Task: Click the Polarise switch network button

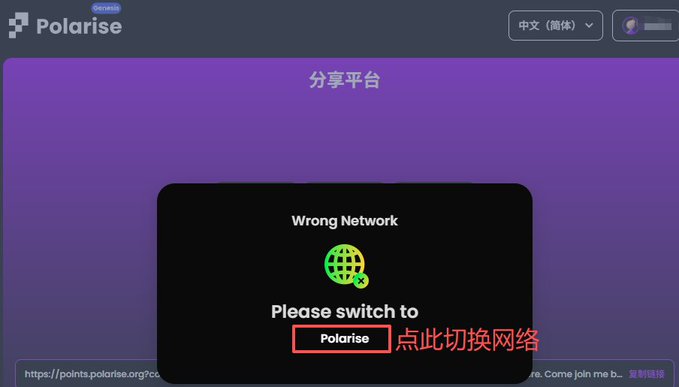Action: point(342,339)
